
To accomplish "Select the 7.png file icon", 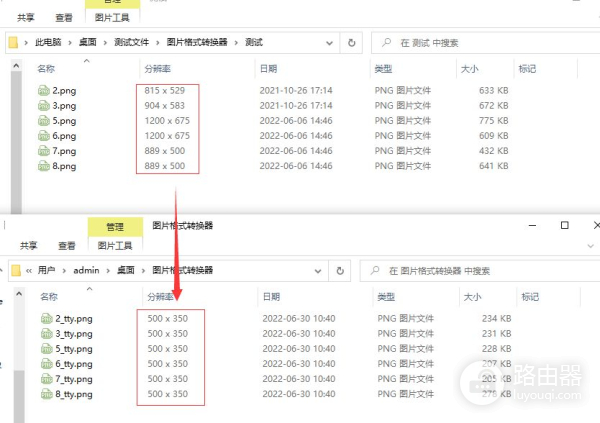I will pos(44,151).
